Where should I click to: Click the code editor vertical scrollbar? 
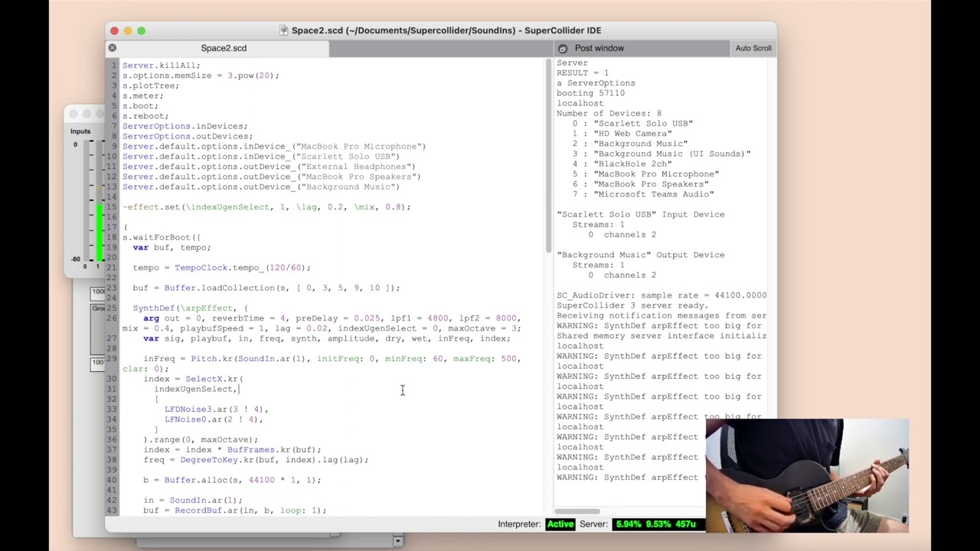(548, 157)
